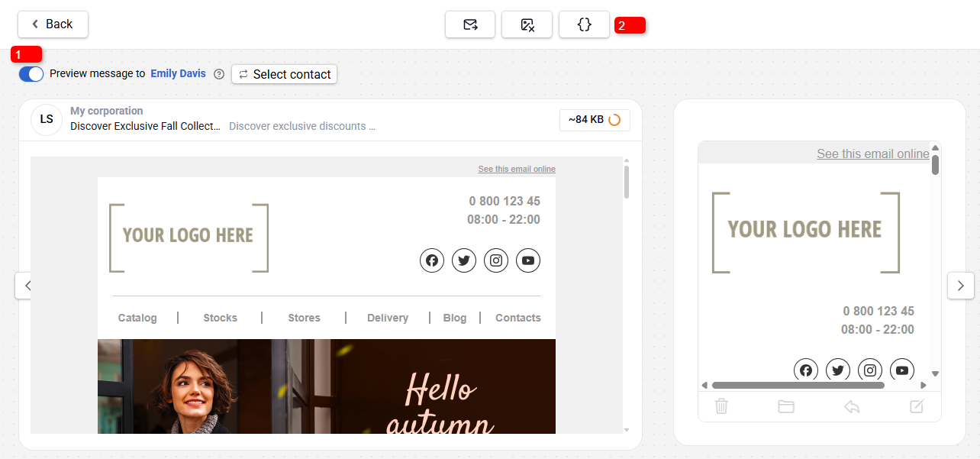The image size is (980, 459).
Task: Click the mobile preview horizontal scrollbar thumb
Action: [798, 386]
